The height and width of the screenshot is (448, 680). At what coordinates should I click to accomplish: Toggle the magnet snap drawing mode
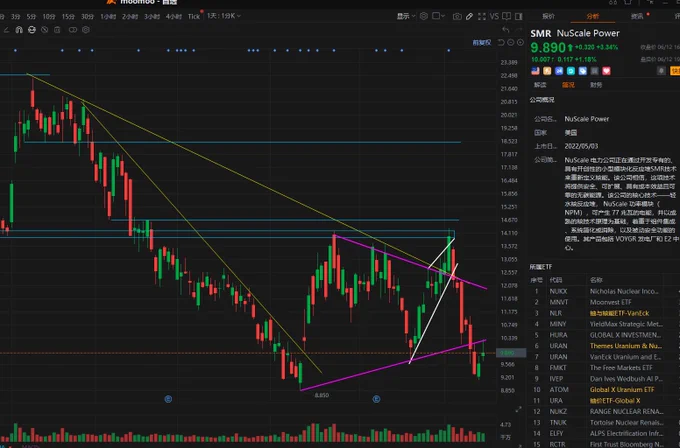click(19, 30)
